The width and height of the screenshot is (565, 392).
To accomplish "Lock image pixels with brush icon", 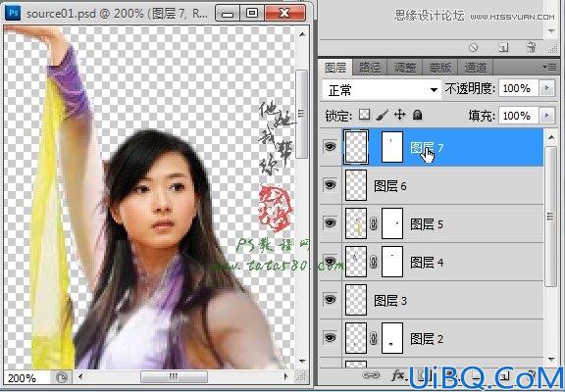I will pyautogui.click(x=382, y=116).
